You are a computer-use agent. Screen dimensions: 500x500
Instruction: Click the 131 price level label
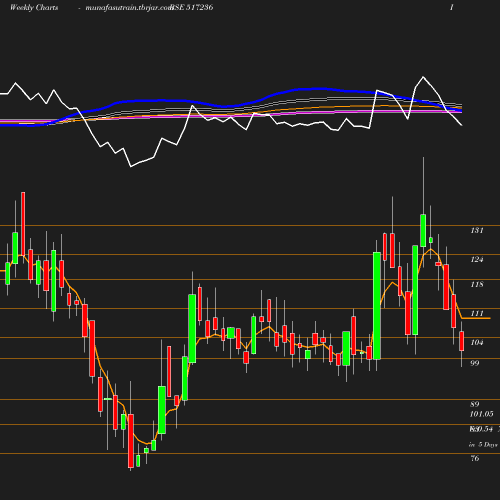477,230
